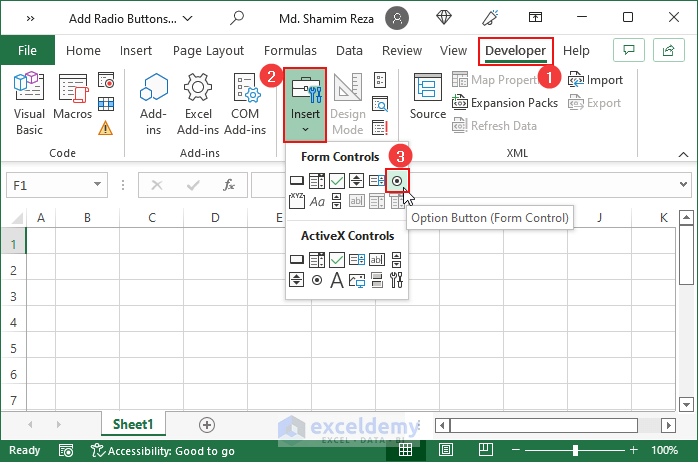Screen dimensions: 698x462
Task: Expand the formula bar
Action: coord(683,184)
